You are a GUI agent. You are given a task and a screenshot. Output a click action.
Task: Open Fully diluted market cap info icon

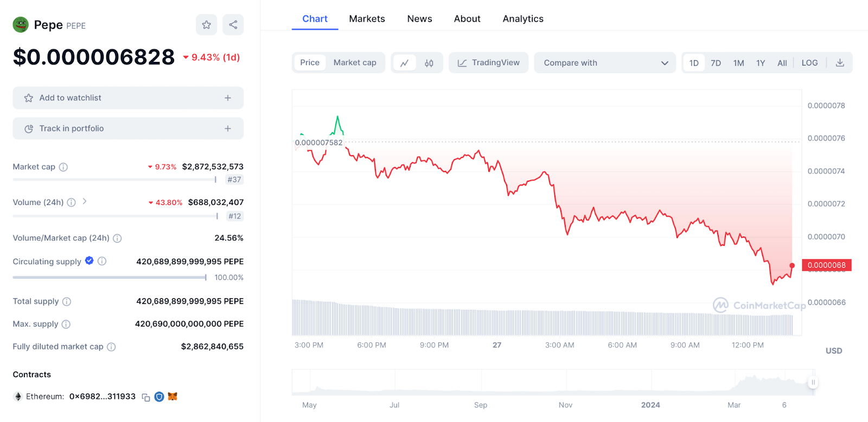tap(111, 347)
